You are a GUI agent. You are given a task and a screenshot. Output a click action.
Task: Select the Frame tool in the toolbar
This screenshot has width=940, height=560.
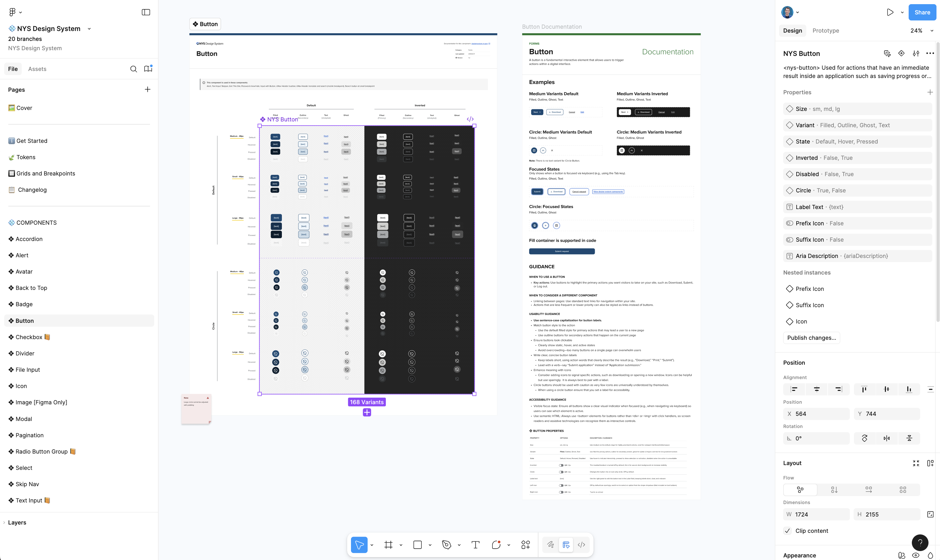(389, 545)
